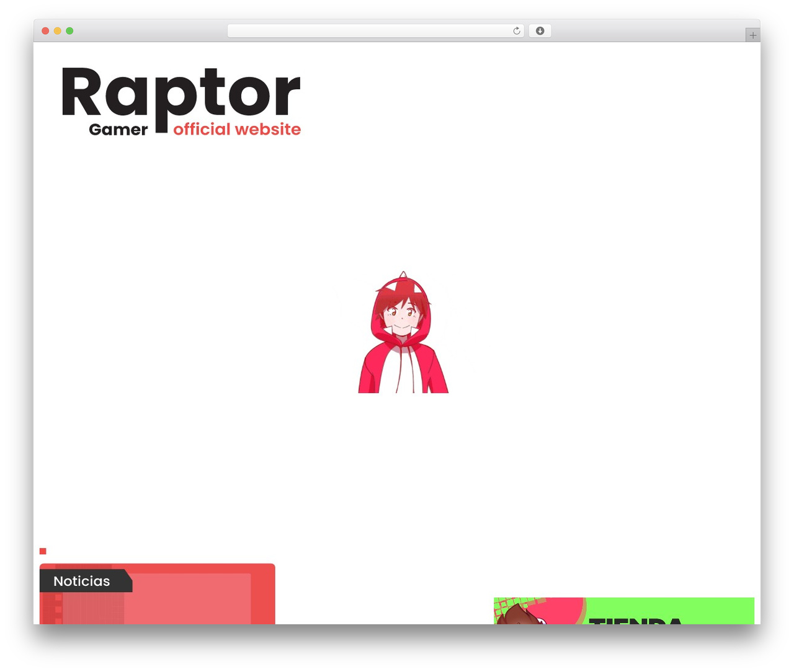Close the browser window with red button
This screenshot has height=672, width=794.
pyautogui.click(x=45, y=31)
